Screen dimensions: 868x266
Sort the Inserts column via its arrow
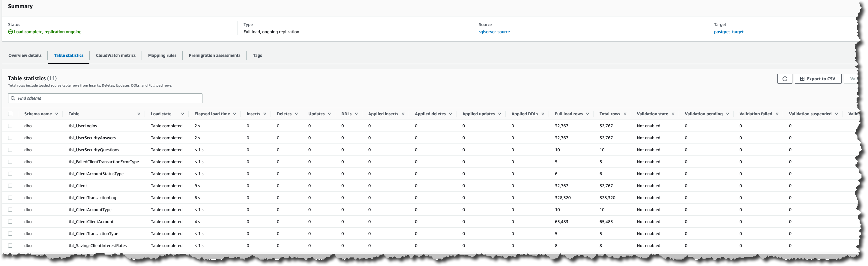click(x=265, y=114)
